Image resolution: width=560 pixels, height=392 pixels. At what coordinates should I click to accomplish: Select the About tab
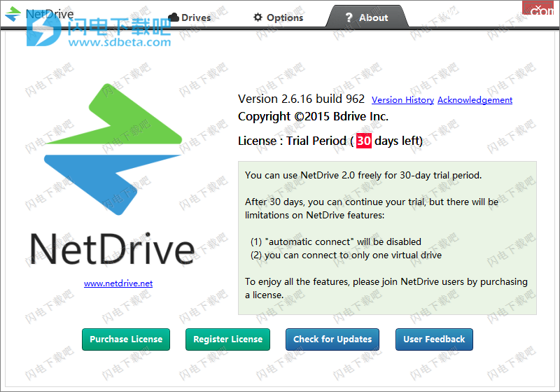pyautogui.click(x=367, y=17)
